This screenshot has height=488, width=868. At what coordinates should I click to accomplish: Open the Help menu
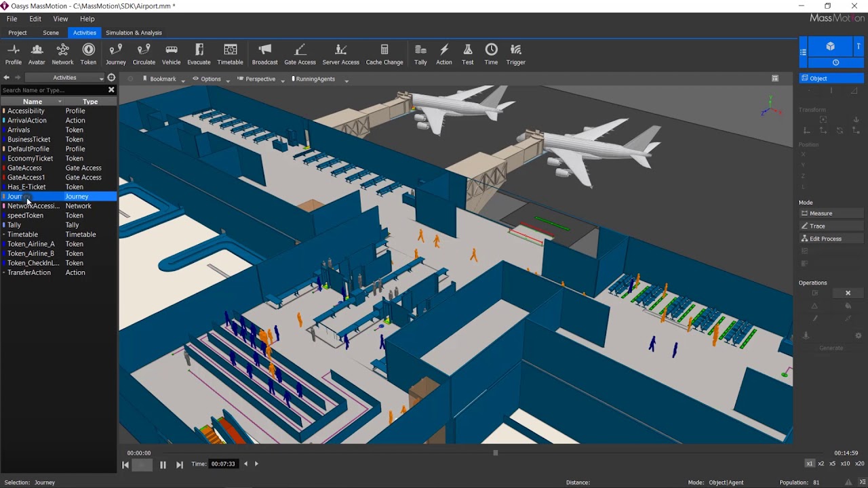click(x=87, y=19)
